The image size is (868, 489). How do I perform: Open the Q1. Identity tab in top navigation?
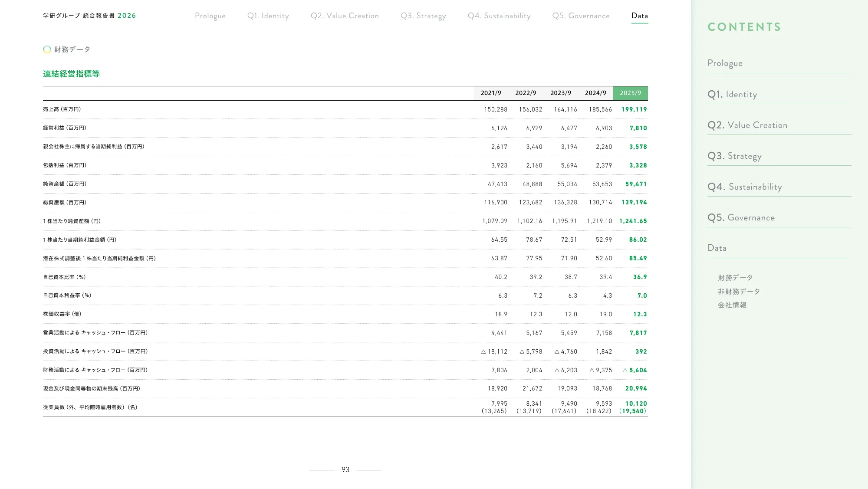(x=268, y=16)
